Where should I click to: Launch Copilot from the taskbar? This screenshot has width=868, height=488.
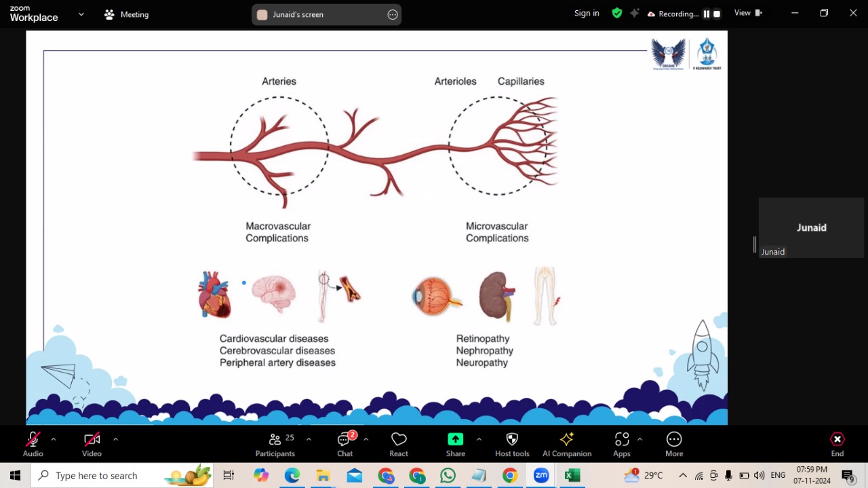coord(261,475)
